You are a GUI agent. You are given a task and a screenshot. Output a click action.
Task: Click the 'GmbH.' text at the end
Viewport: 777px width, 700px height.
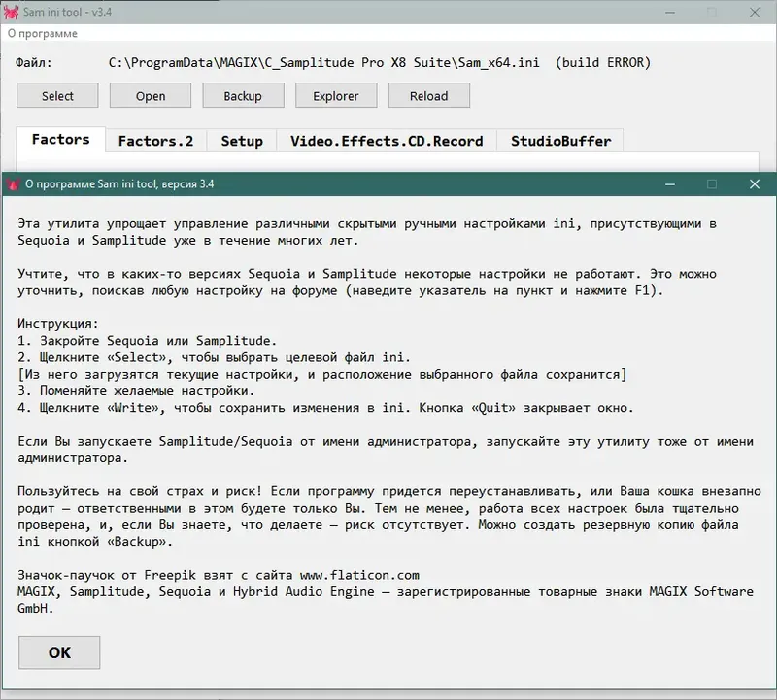35,609
